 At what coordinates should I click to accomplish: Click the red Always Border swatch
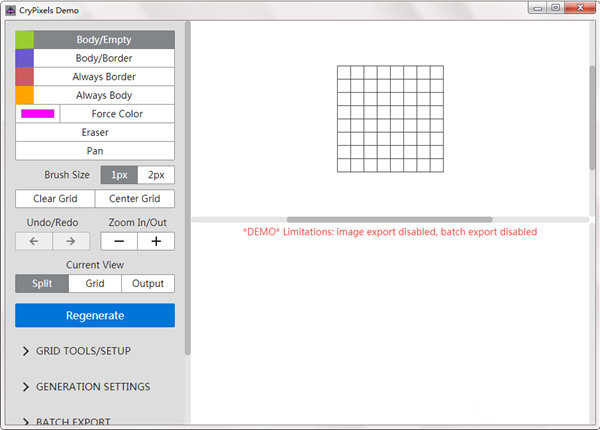pyautogui.click(x=24, y=77)
